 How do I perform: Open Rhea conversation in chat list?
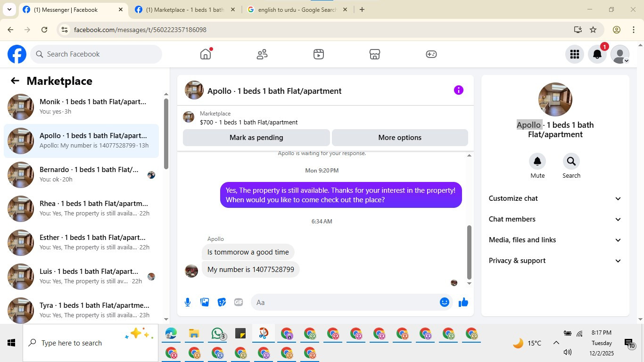click(x=81, y=209)
